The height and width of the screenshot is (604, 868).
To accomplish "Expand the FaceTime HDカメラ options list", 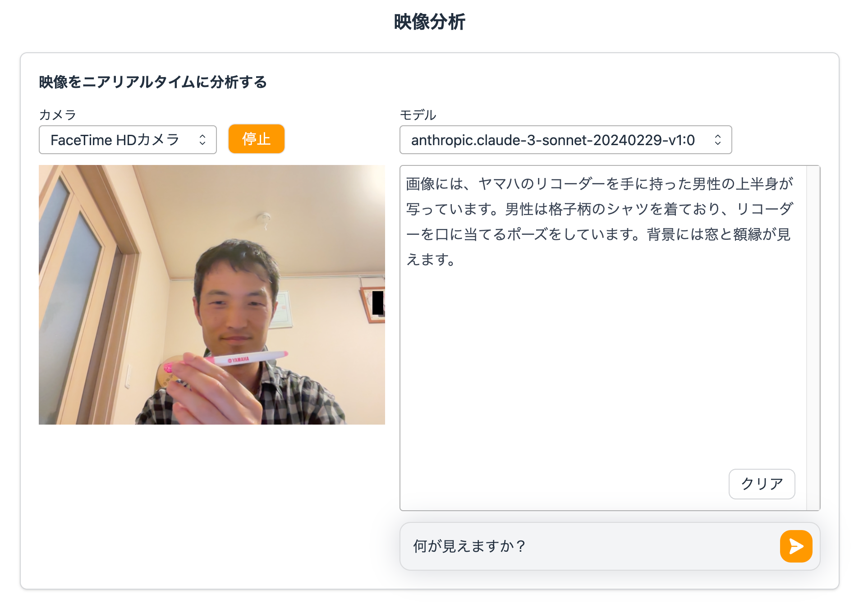I will click(x=128, y=140).
